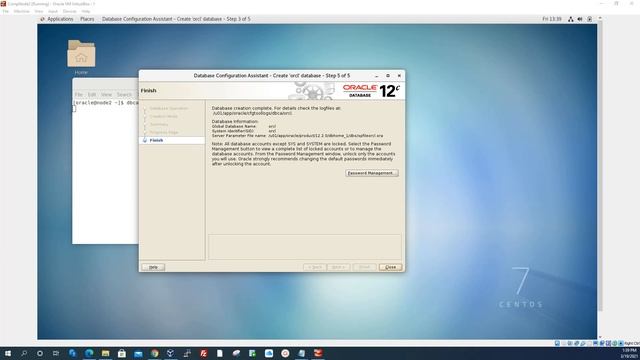
Task: Click the disabled Next button
Action: coord(338,267)
